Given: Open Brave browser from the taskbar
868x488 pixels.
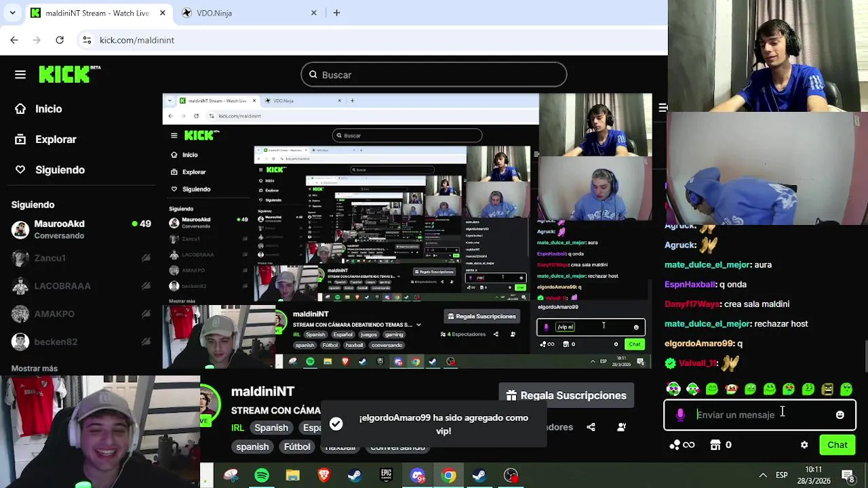Looking at the screenshot, I should click(x=324, y=476).
